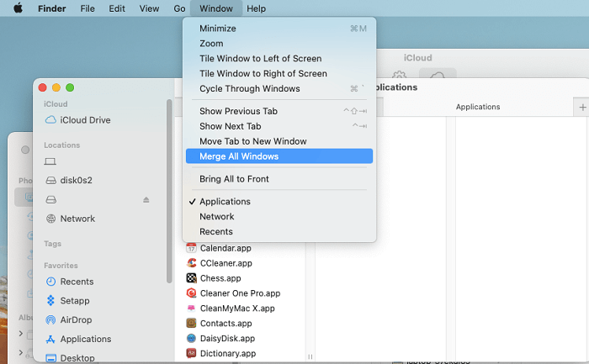Screen dimensions: 589x364
Task: Select Cleaner One Pro.app
Action: (241, 293)
